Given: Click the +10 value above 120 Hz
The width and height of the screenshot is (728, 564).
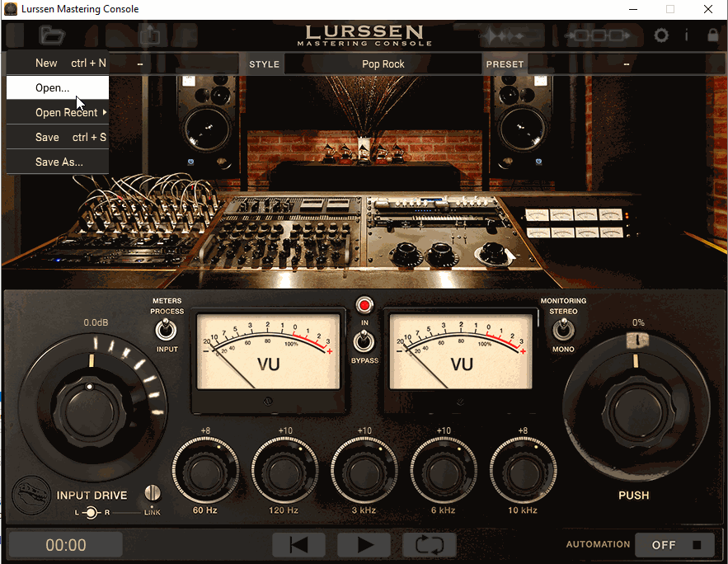Looking at the screenshot, I should 285,430.
